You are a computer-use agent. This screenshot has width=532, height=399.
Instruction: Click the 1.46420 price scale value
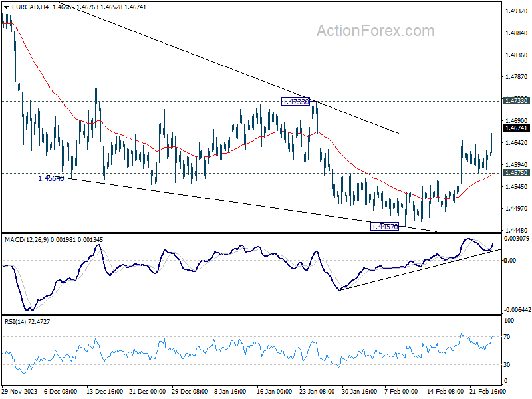tap(517, 143)
